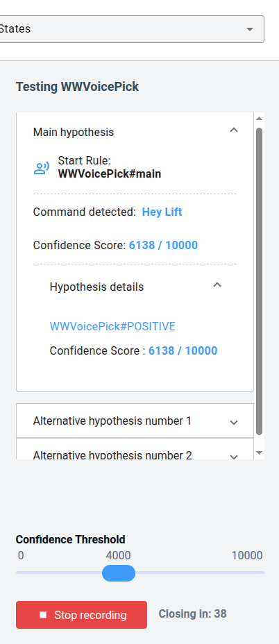Click the Closing in countdown text
279x644 pixels.
[193, 614]
